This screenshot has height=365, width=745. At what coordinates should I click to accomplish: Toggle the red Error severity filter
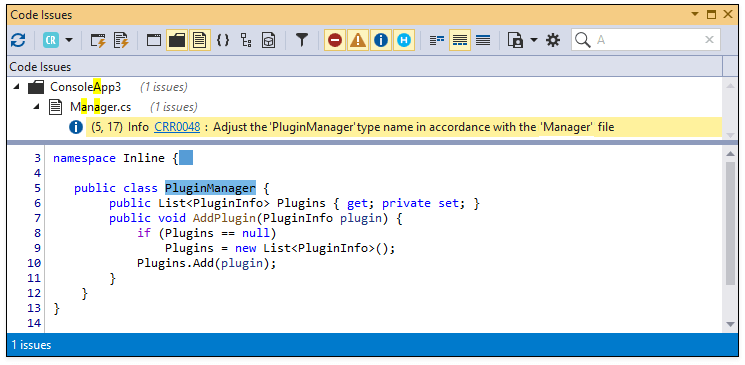point(335,40)
